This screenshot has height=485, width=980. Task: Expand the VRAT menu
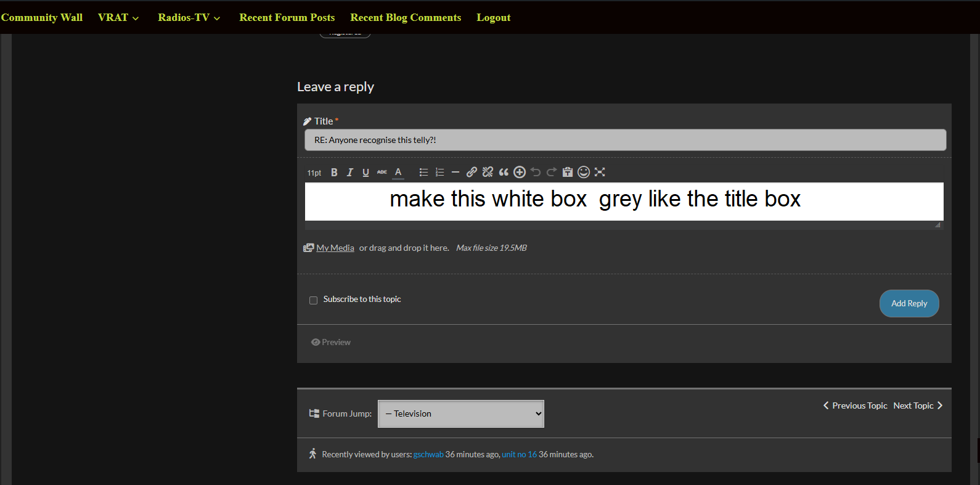118,17
